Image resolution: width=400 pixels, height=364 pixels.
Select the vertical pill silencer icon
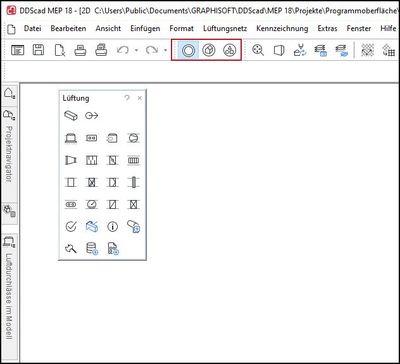point(133,183)
